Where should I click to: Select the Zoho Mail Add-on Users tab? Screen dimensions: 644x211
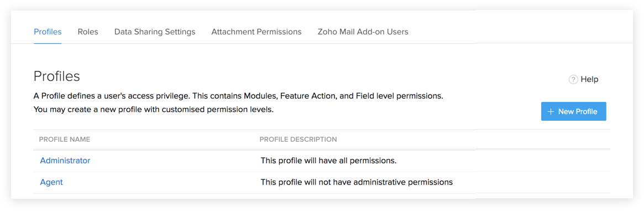[x=363, y=32]
